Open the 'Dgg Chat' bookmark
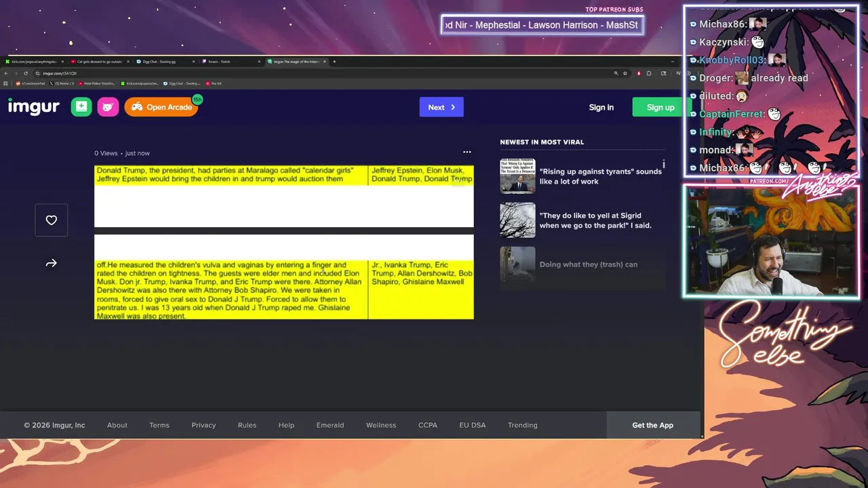The image size is (868, 488). 181,83
